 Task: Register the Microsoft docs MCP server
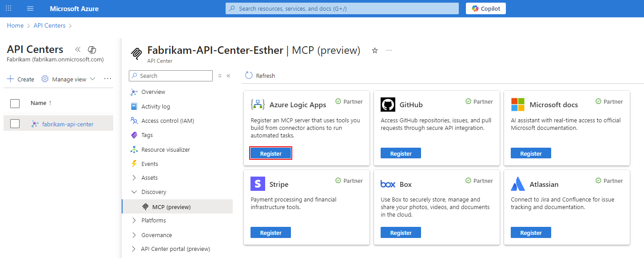point(531,153)
